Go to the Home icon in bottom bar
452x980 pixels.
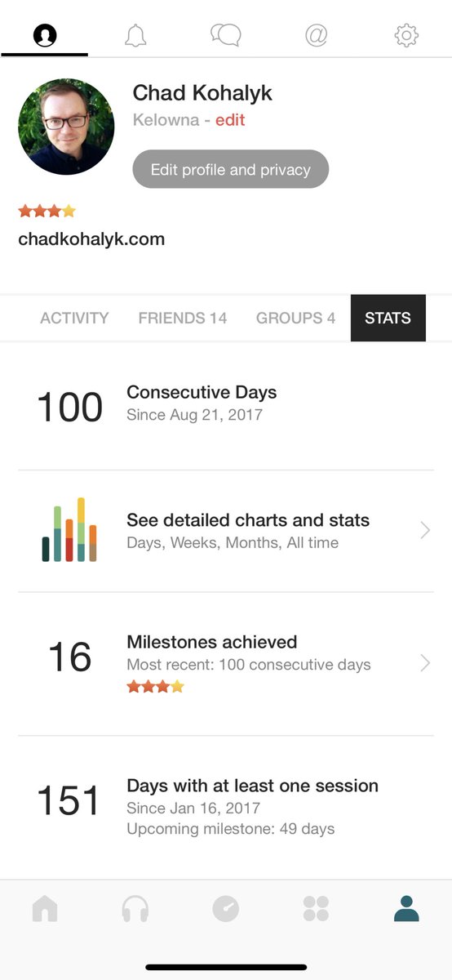pos(45,908)
